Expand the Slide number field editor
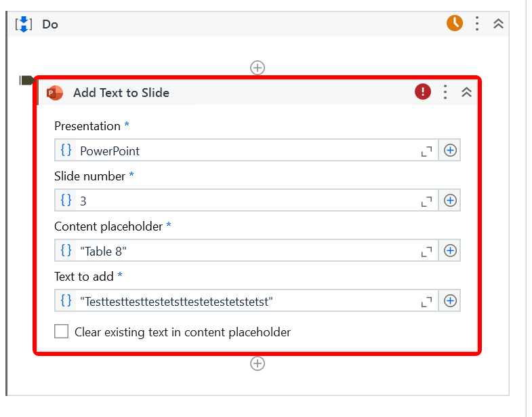Viewport: 532px width, 417px height. tap(426, 201)
